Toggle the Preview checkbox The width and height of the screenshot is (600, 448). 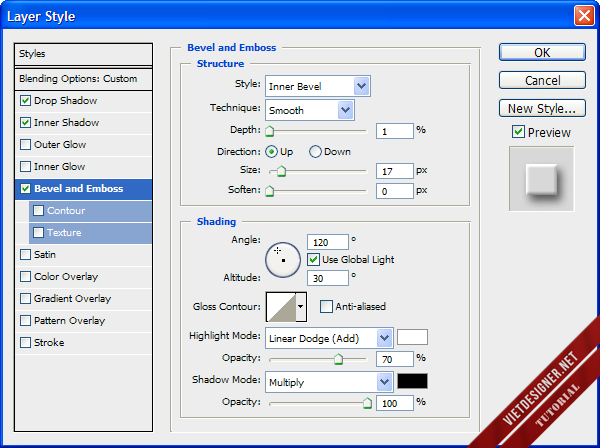(518, 132)
